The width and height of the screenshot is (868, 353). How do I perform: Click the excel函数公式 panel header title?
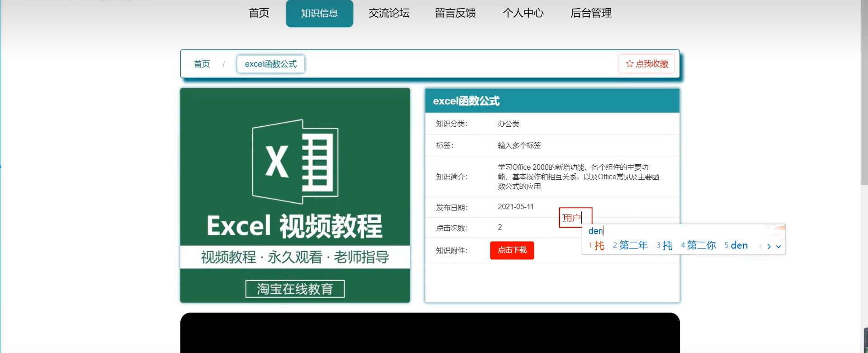coord(466,101)
